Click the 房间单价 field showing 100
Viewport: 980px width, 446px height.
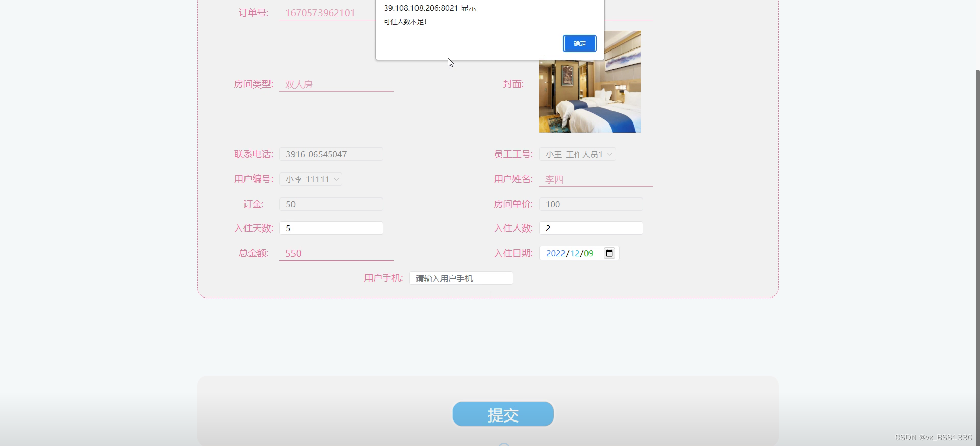point(591,204)
